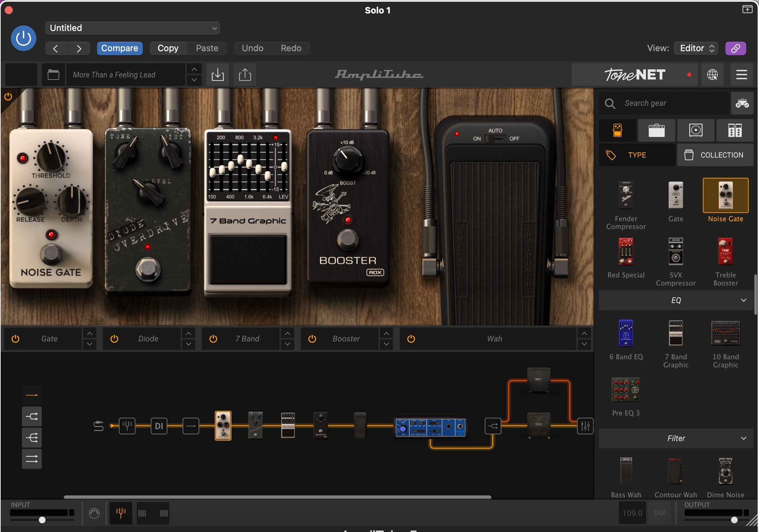Click the 7 Band slot down arrow
This screenshot has height=532, width=759.
288,344
